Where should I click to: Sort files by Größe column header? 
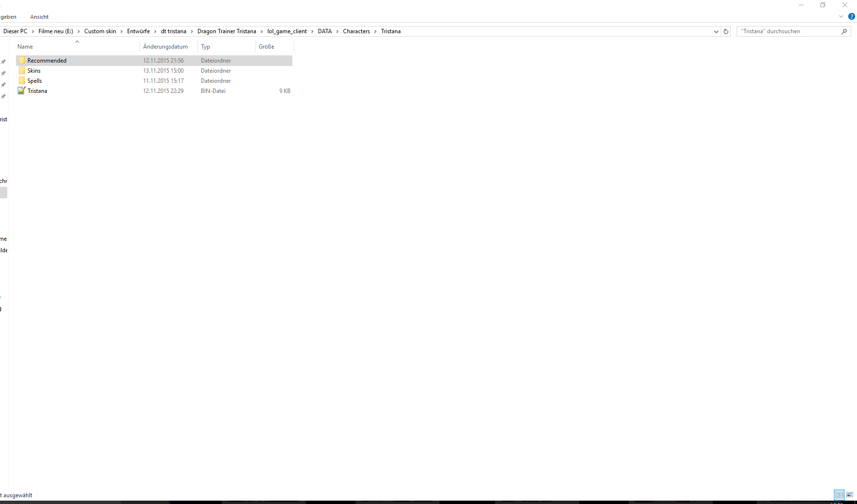coord(266,47)
